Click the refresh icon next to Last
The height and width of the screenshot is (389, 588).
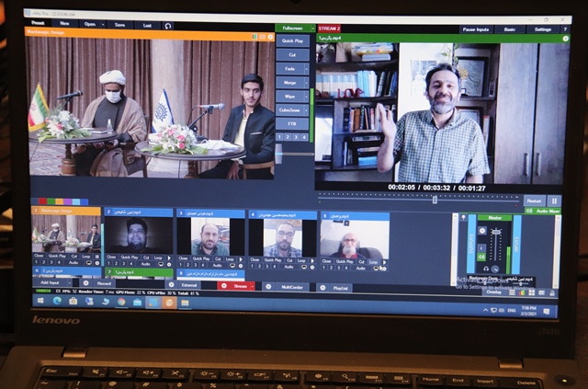click(169, 25)
